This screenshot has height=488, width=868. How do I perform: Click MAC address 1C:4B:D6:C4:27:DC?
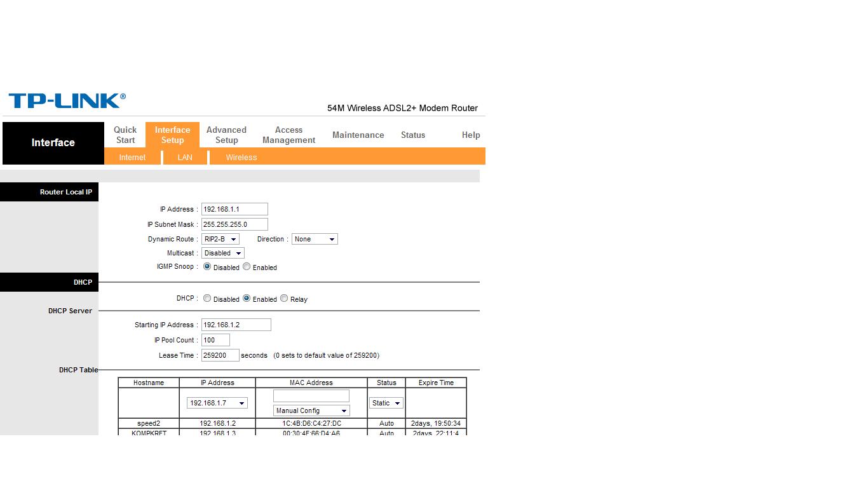pyautogui.click(x=311, y=423)
